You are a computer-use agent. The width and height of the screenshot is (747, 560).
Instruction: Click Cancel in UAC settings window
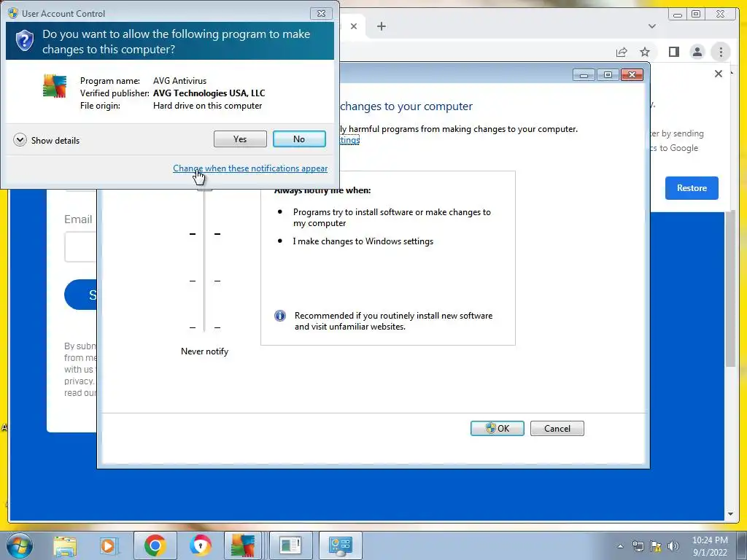[557, 428]
